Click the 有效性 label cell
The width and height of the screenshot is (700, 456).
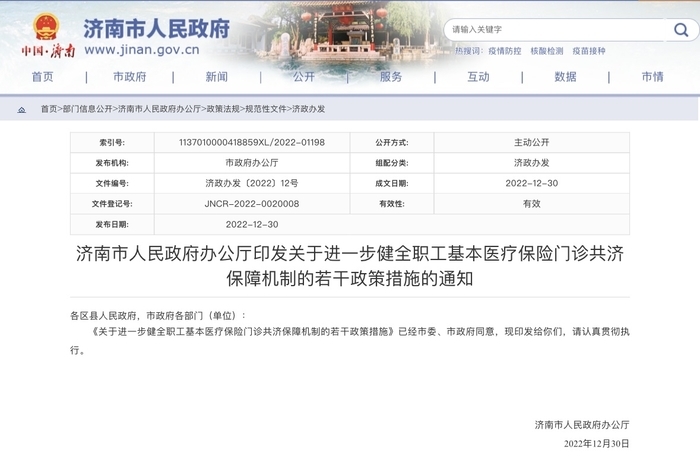(x=392, y=204)
